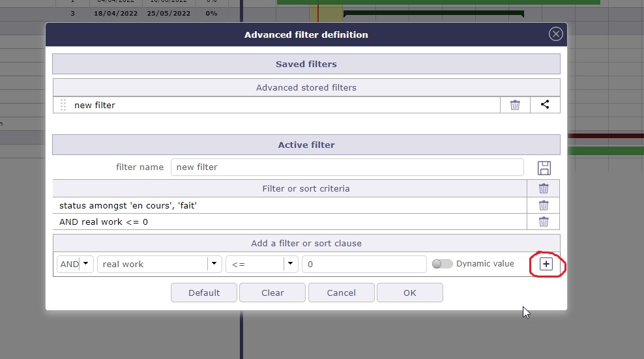The height and width of the screenshot is (359, 644).
Task: Confirm the filter with OK
Action: (x=409, y=293)
